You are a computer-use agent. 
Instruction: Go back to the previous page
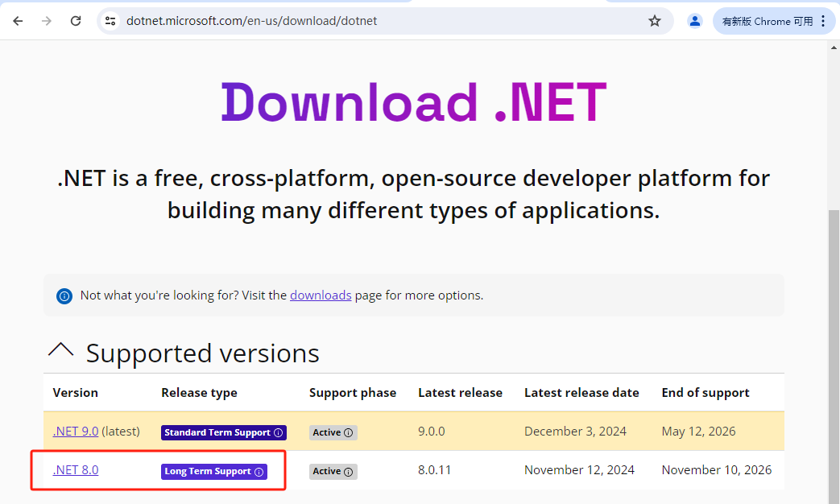[18, 21]
